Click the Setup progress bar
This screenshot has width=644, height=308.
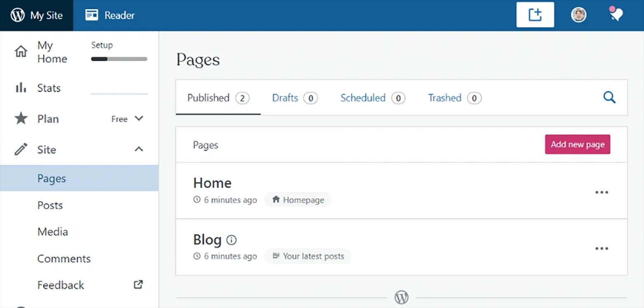coord(119,59)
